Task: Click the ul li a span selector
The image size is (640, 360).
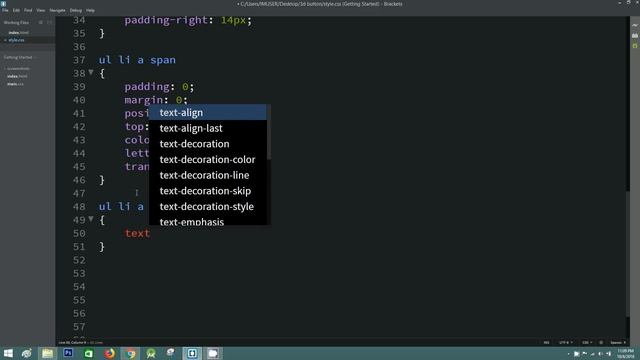Action: coord(137,60)
